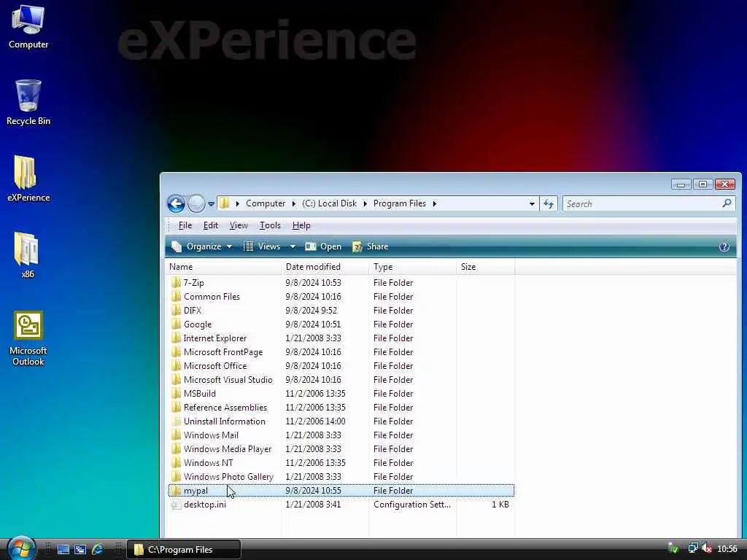
Task: Select the eXPerience folder on desktop
Action: tap(28, 179)
